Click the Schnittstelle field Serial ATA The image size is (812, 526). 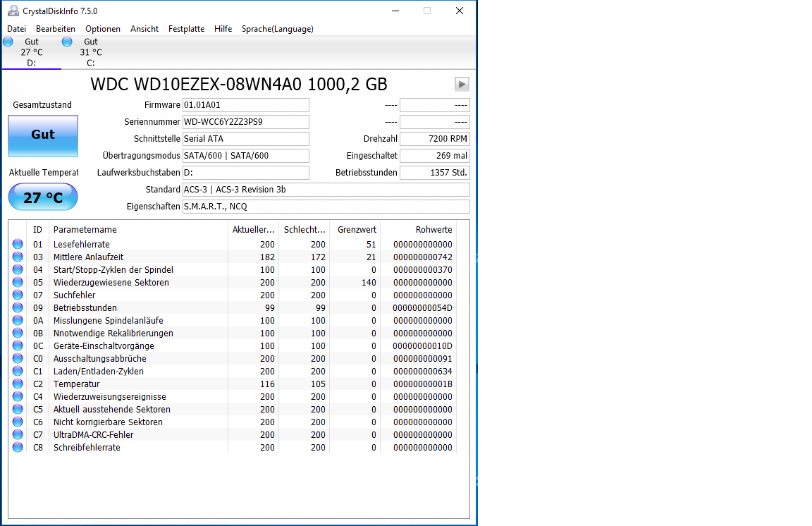246,139
